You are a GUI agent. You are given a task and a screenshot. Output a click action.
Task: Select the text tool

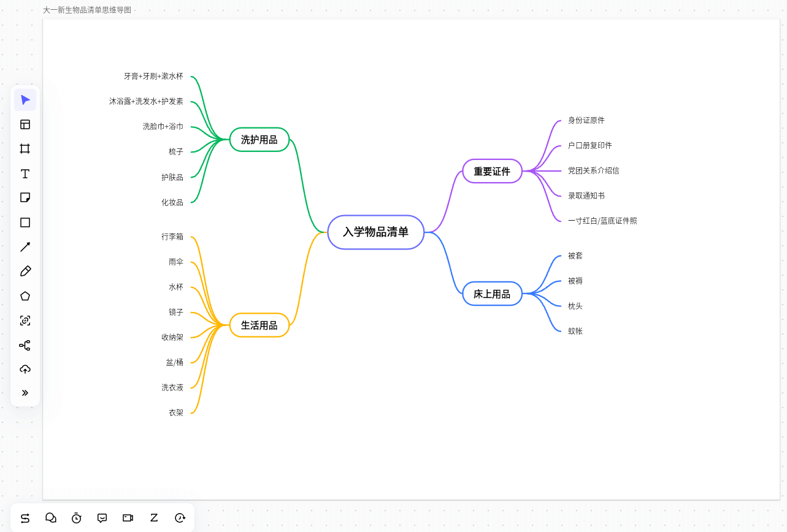point(25,173)
